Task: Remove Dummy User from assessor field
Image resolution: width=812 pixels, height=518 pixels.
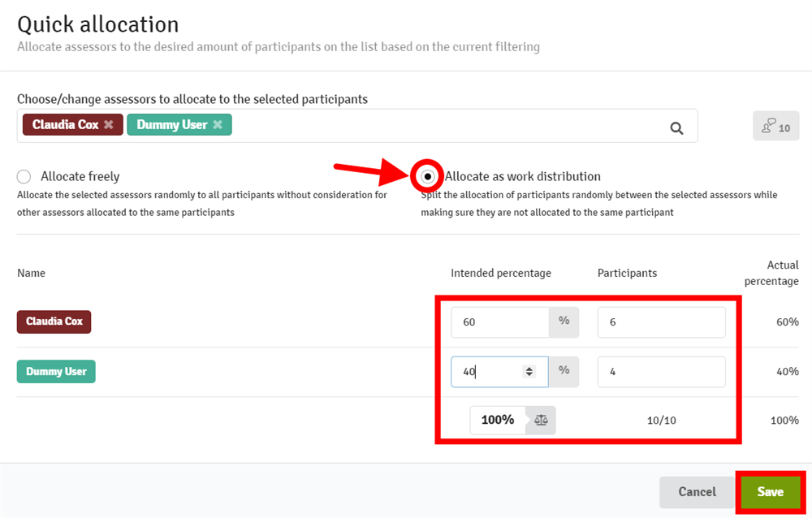Action: 217,125
